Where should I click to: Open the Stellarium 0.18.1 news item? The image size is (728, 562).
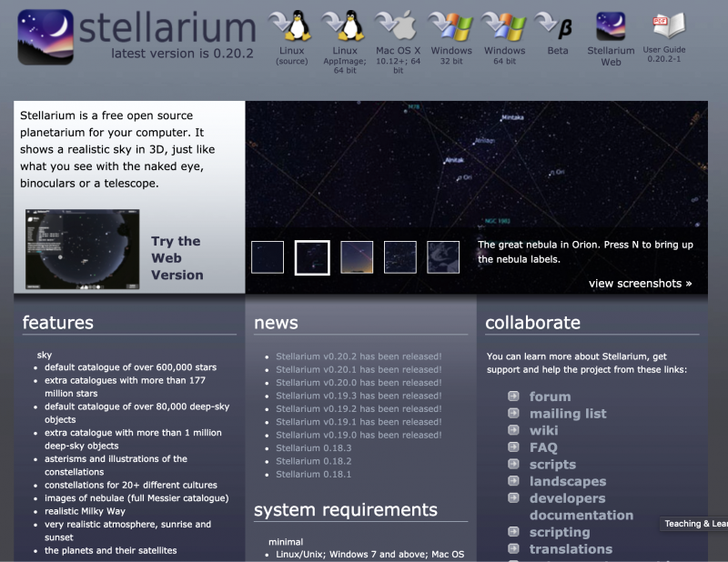[313, 474]
